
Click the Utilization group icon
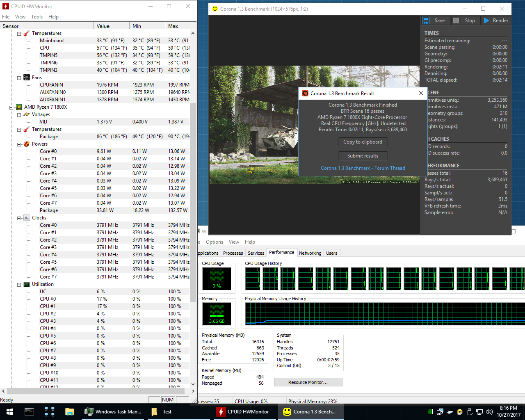[x=27, y=284]
